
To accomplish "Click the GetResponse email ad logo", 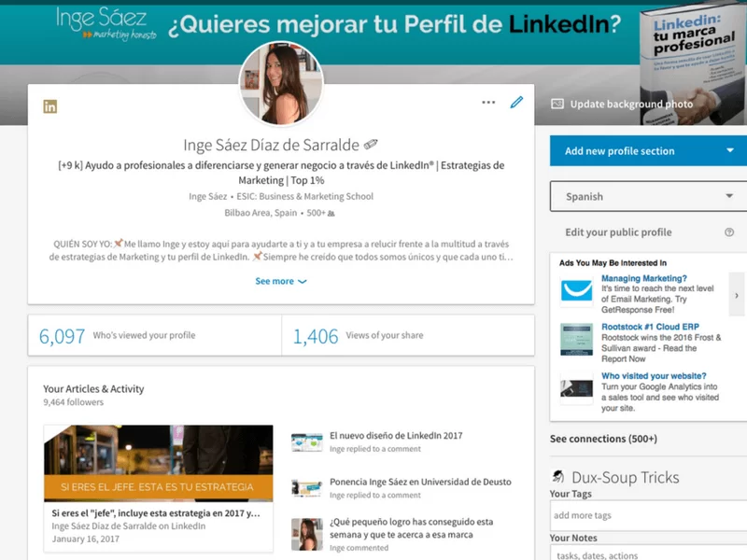I will [576, 290].
